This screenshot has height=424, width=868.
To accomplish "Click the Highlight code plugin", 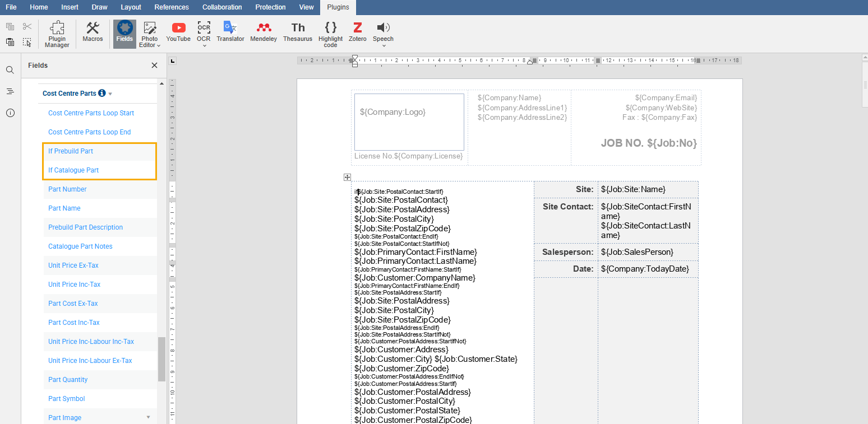I will 330,34.
